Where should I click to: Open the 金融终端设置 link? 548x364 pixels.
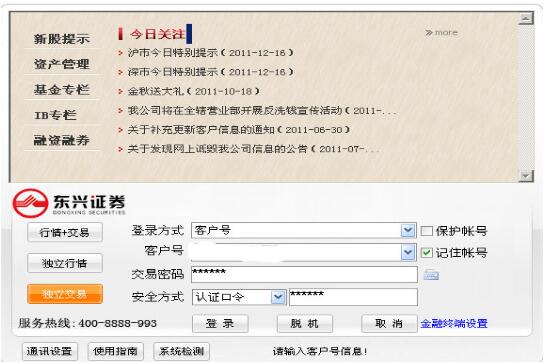tap(454, 323)
